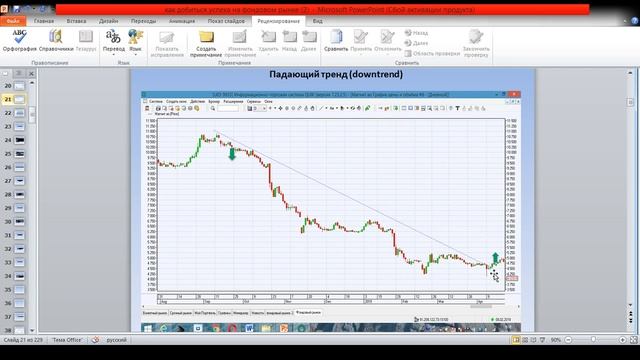This screenshot has height=360, width=640.
Task: Switch to the Slides pane tab
Action: coord(6,73)
